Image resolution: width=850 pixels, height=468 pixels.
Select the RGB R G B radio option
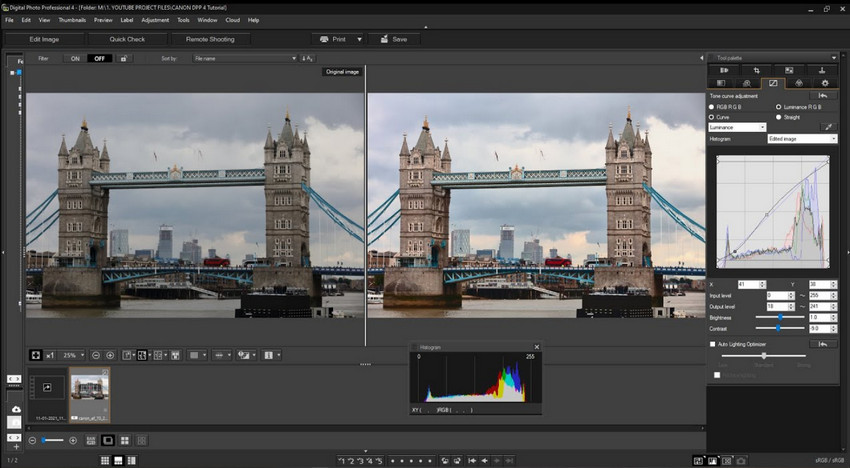pyautogui.click(x=711, y=107)
